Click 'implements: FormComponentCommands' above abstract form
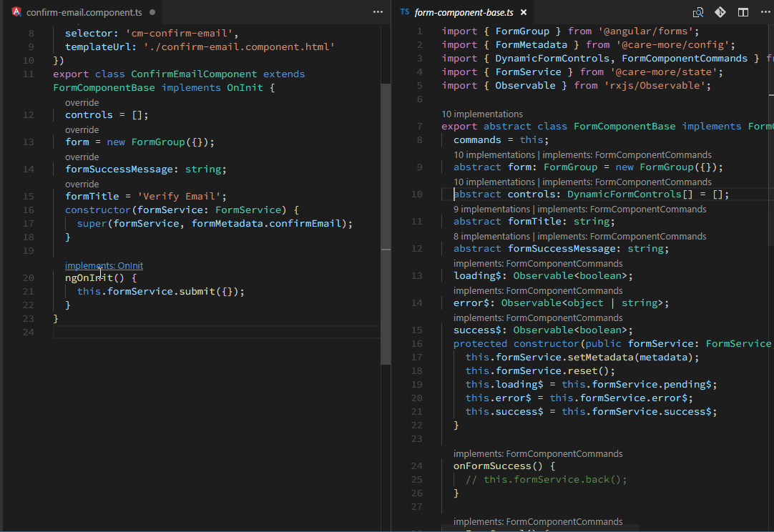Image resolution: width=774 pixels, height=532 pixels. pos(627,155)
